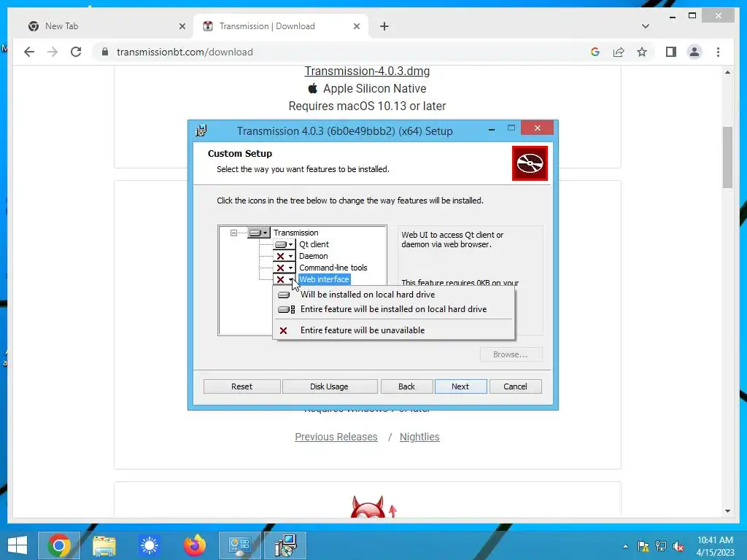Bookmark this page with the star
Viewport: 747px width, 560px height.
[x=642, y=52]
